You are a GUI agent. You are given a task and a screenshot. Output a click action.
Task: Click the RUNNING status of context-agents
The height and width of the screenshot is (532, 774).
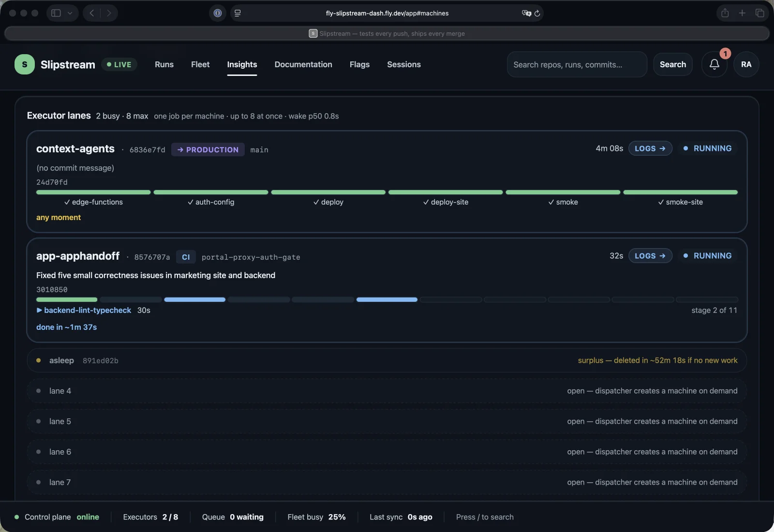(708, 148)
